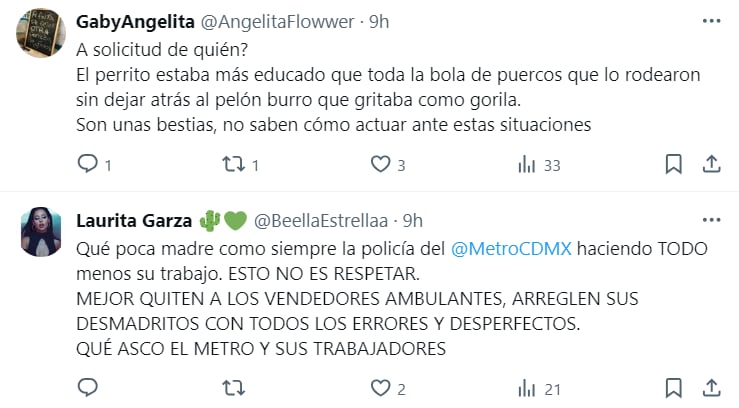Like GabyAngelita's tweet

[380, 164]
